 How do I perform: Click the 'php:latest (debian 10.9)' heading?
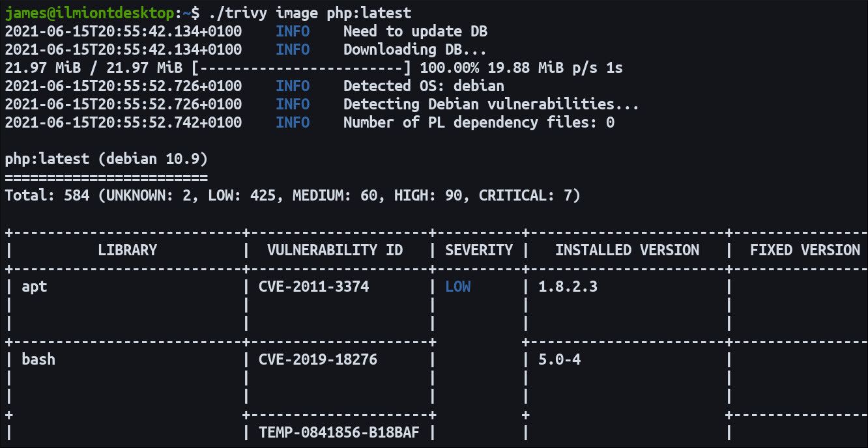pos(106,159)
